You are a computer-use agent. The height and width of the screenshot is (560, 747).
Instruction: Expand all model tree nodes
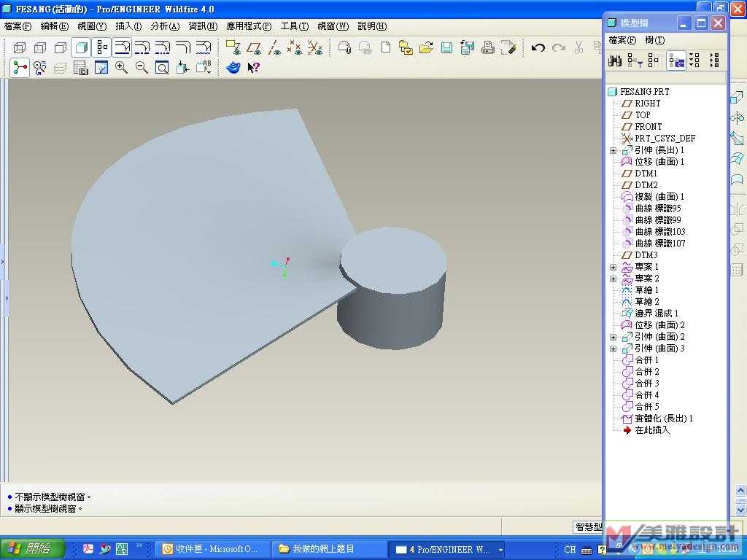[x=694, y=61]
